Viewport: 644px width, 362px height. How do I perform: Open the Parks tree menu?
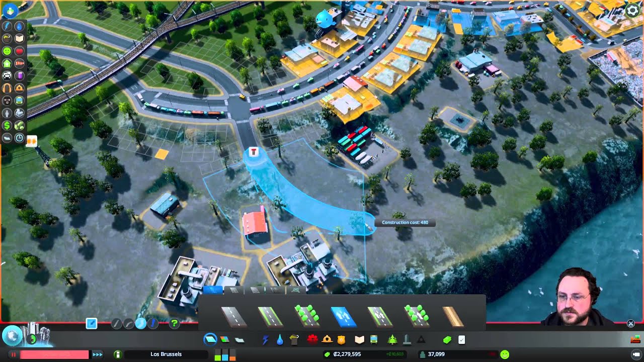(x=392, y=340)
